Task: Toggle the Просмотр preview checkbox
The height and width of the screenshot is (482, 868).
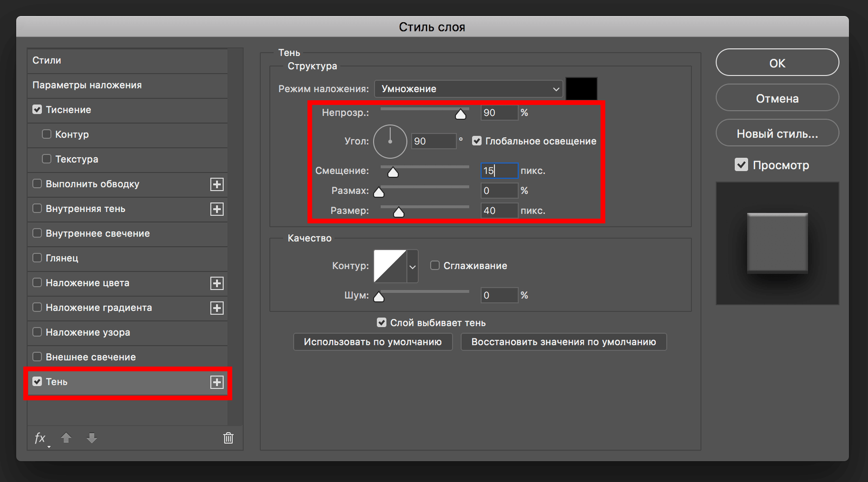Action: tap(741, 165)
